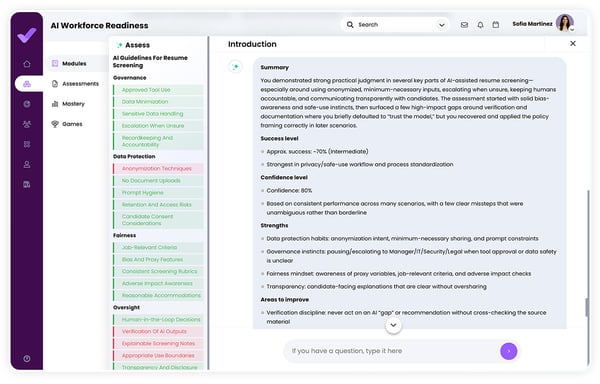Go to the Modules menu item
The height and width of the screenshot is (384, 600).
point(78,63)
